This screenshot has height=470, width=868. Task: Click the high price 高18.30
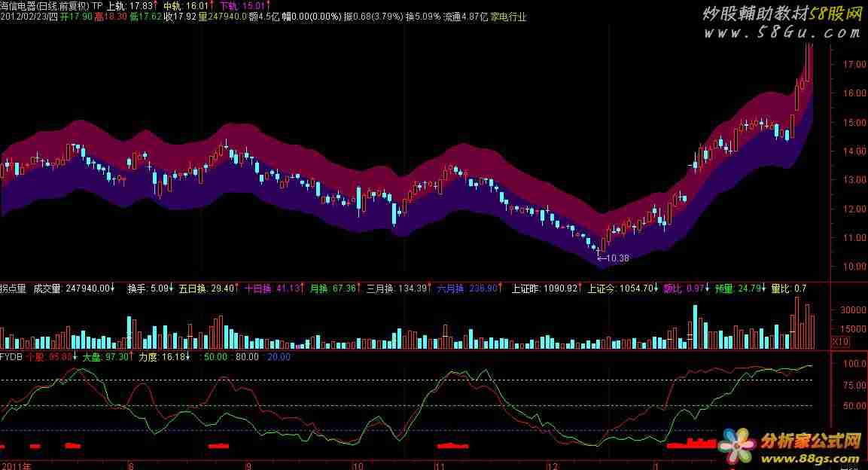[x=111, y=17]
